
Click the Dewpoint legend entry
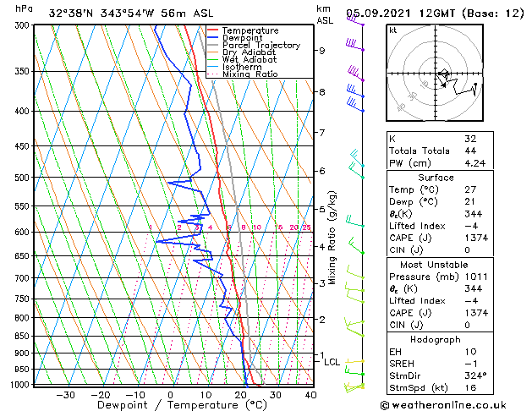click(242, 38)
